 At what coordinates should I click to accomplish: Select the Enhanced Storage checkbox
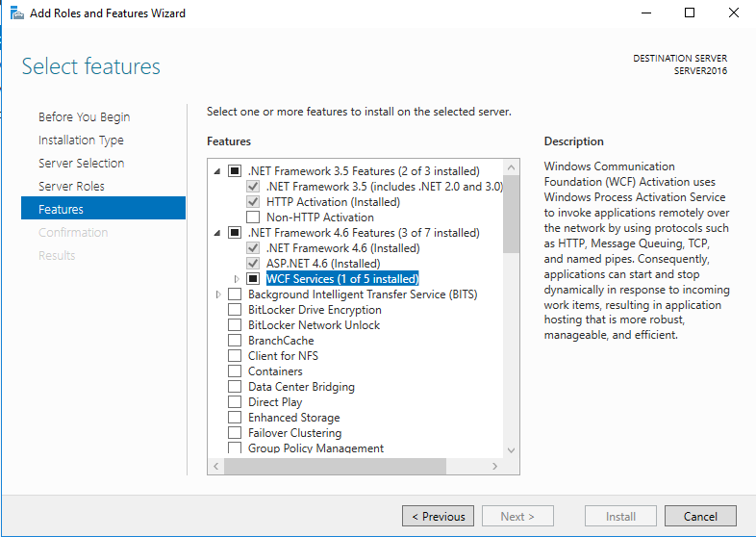coord(235,418)
